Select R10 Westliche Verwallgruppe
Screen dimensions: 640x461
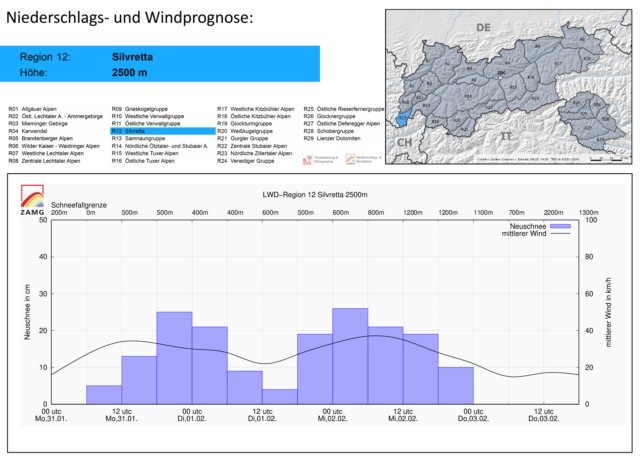[148, 116]
